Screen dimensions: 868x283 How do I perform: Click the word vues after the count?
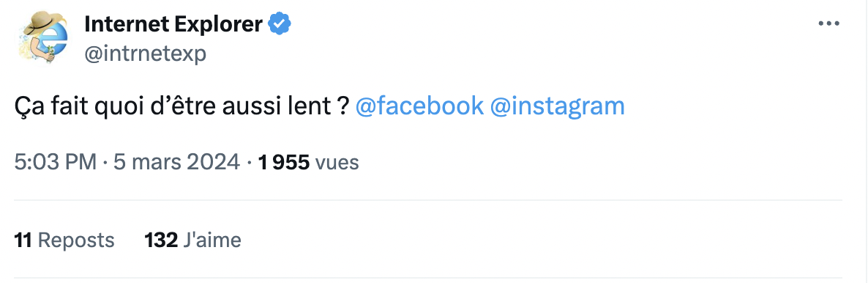click(x=337, y=163)
